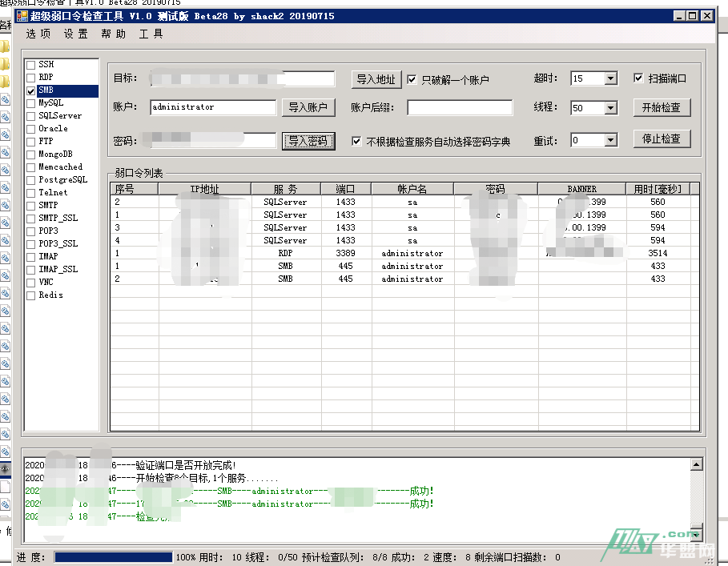Click 导入地址 to import target addresses
Viewport: 728px width, 566px height.
(376, 79)
